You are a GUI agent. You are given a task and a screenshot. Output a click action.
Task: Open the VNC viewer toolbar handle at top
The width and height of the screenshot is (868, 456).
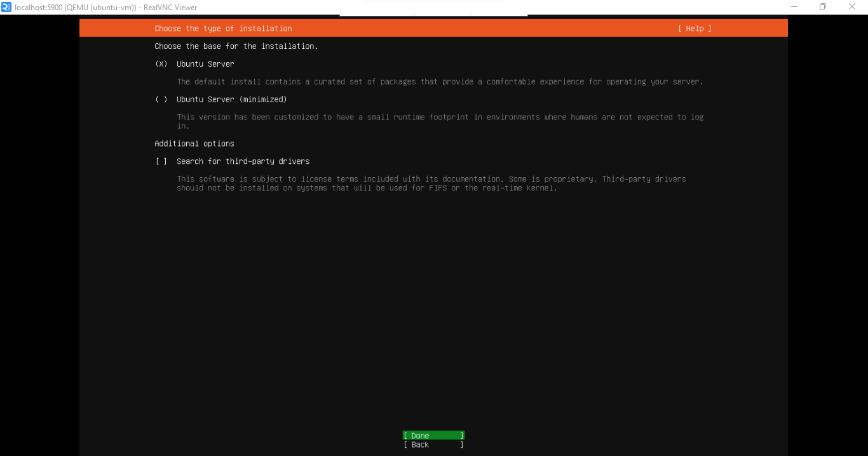pos(433,15)
